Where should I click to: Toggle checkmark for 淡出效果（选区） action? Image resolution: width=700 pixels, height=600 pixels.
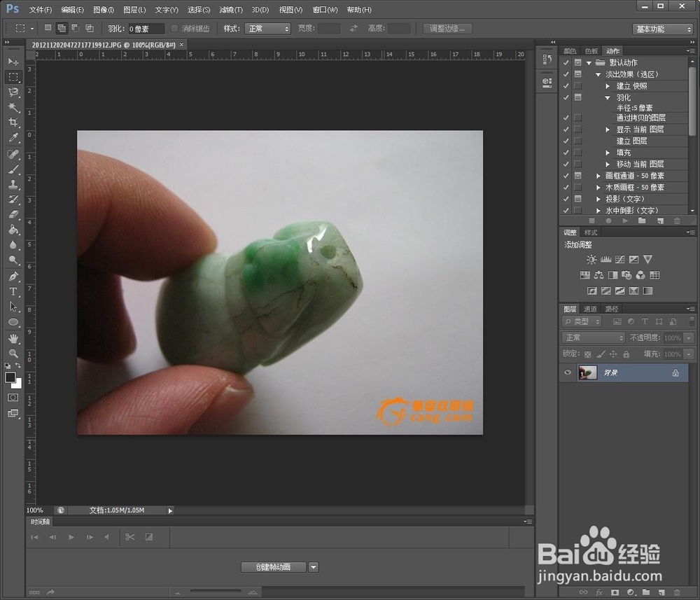[x=566, y=74]
